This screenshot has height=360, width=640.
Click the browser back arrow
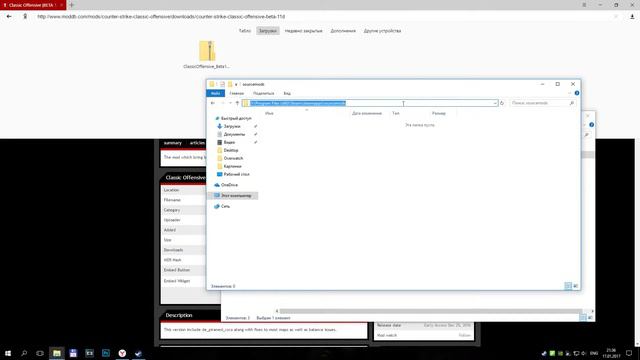9,16
